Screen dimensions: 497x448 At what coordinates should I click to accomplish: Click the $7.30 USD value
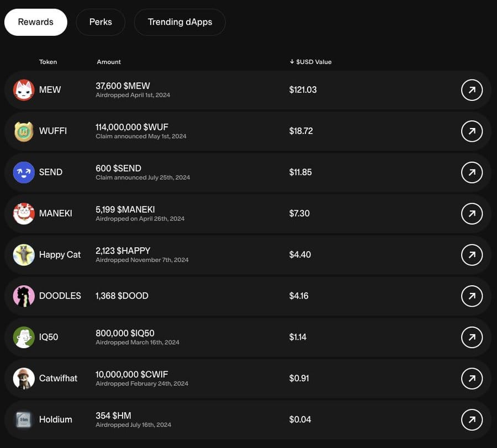pyautogui.click(x=299, y=214)
